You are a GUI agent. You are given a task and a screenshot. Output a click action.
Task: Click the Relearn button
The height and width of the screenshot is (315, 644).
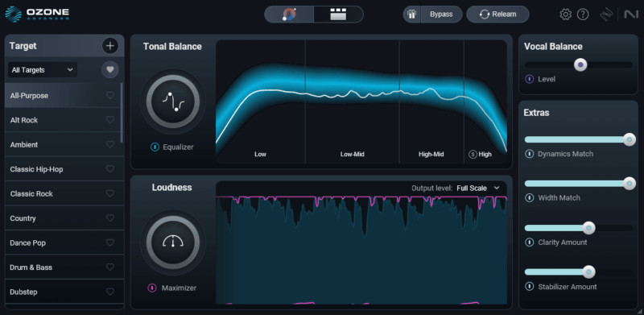497,15
